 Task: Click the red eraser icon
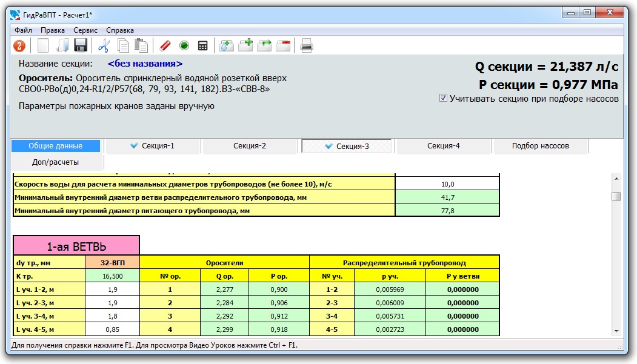pos(165,45)
